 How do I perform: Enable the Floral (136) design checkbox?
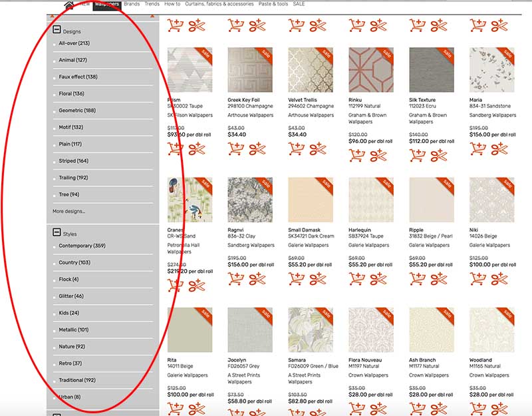(55, 95)
